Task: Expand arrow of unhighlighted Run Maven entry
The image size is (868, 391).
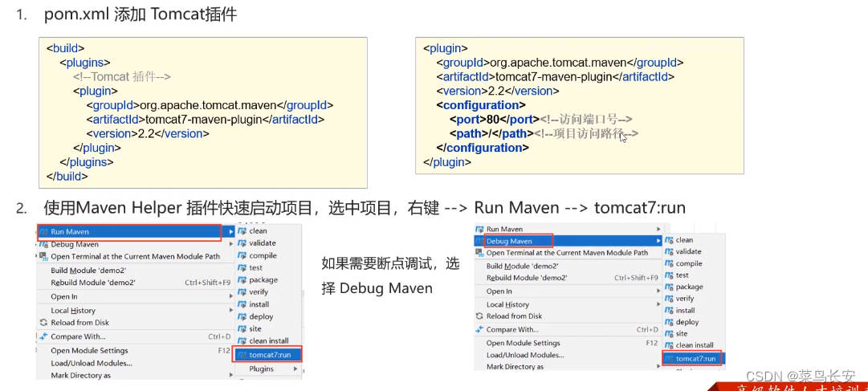Action: pyautogui.click(x=658, y=229)
